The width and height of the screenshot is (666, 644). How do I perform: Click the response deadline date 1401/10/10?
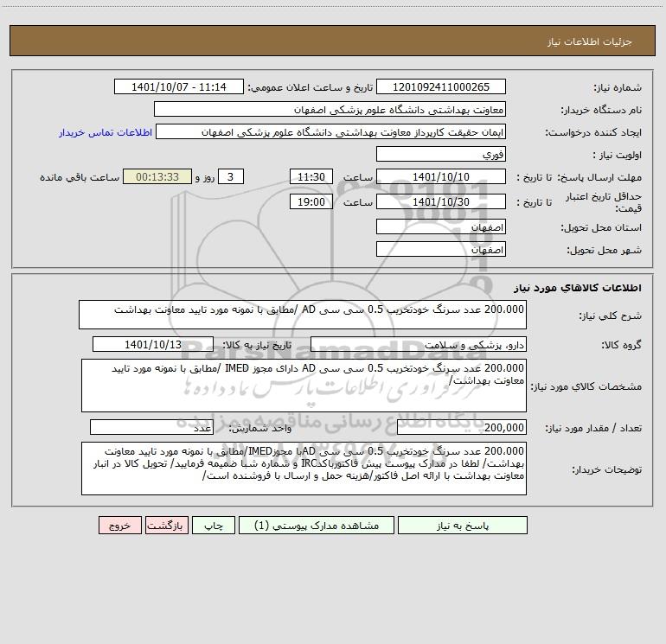click(x=441, y=176)
